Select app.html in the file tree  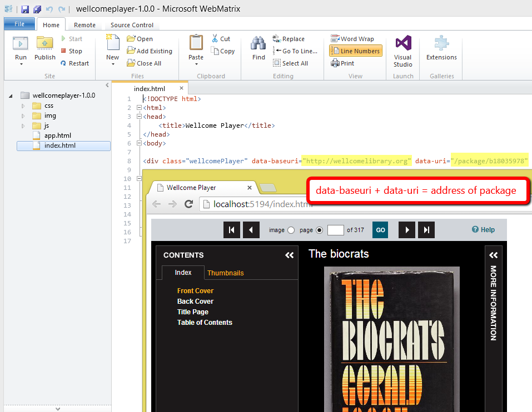coord(58,135)
